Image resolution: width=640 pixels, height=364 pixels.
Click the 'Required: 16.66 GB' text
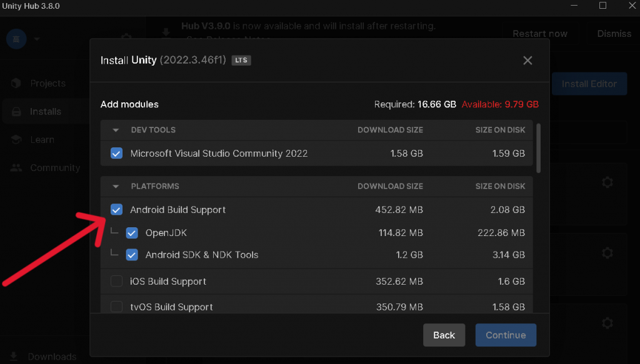point(415,104)
